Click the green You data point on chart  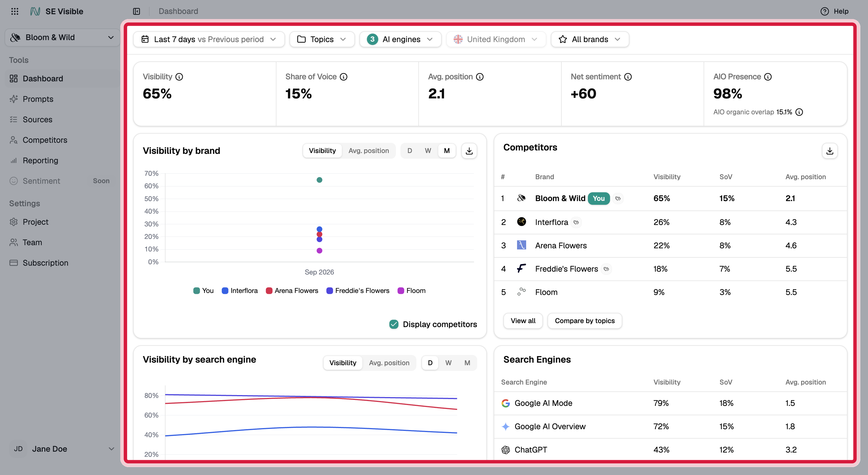(319, 180)
